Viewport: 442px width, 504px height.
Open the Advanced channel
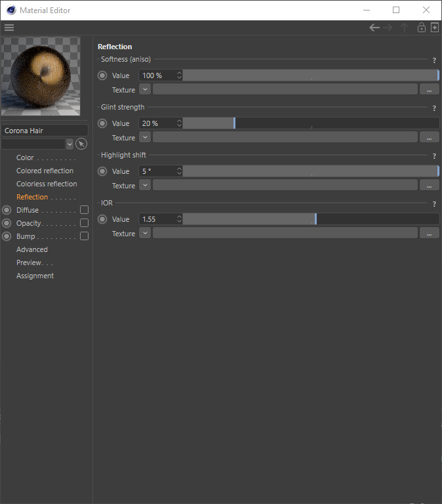tap(31, 249)
